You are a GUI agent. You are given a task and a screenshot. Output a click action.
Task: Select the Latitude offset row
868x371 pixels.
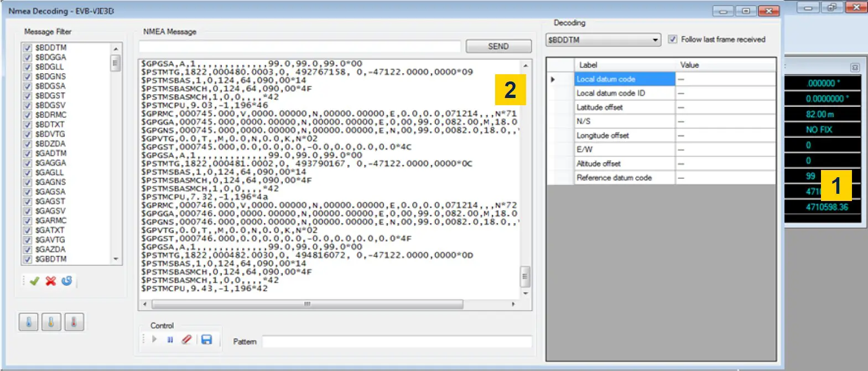625,107
